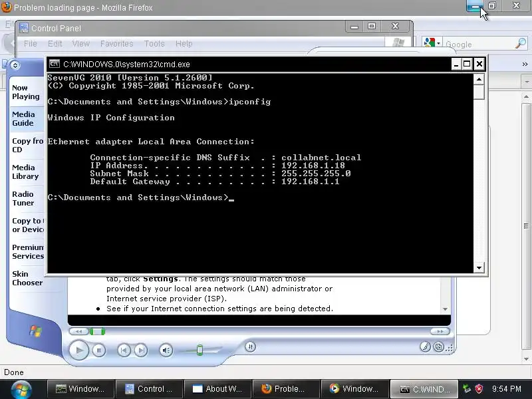Skip to next track in Media Player
Viewport: 532px width, 399px height.
click(x=141, y=350)
